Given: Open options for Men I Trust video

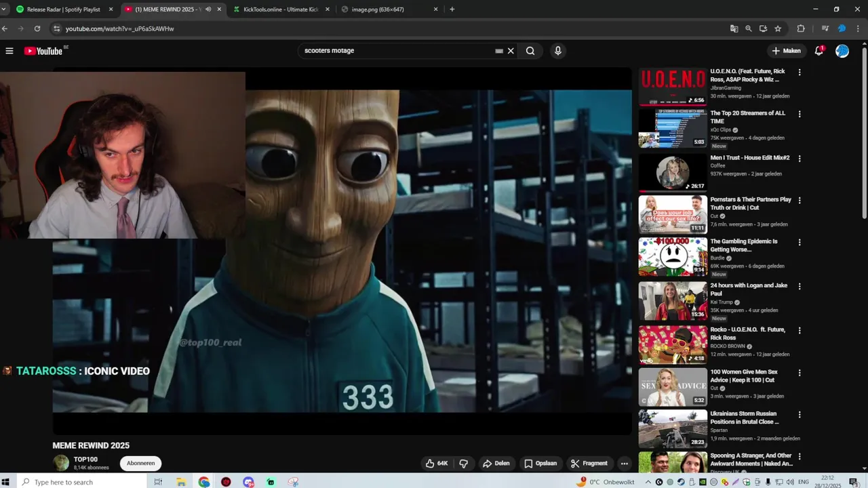Looking at the screenshot, I should (800, 159).
